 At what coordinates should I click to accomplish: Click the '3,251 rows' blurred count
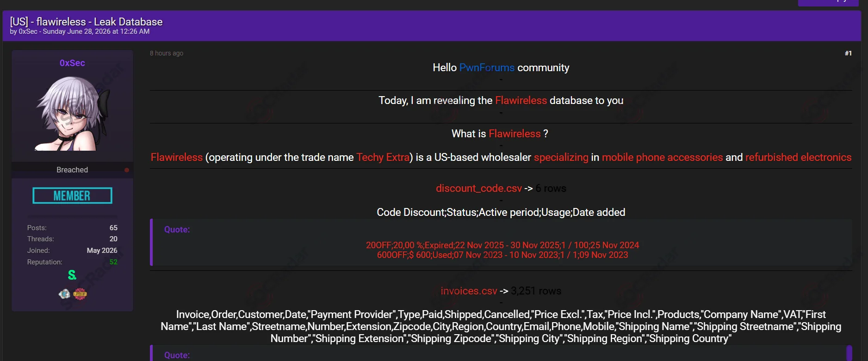click(536, 291)
